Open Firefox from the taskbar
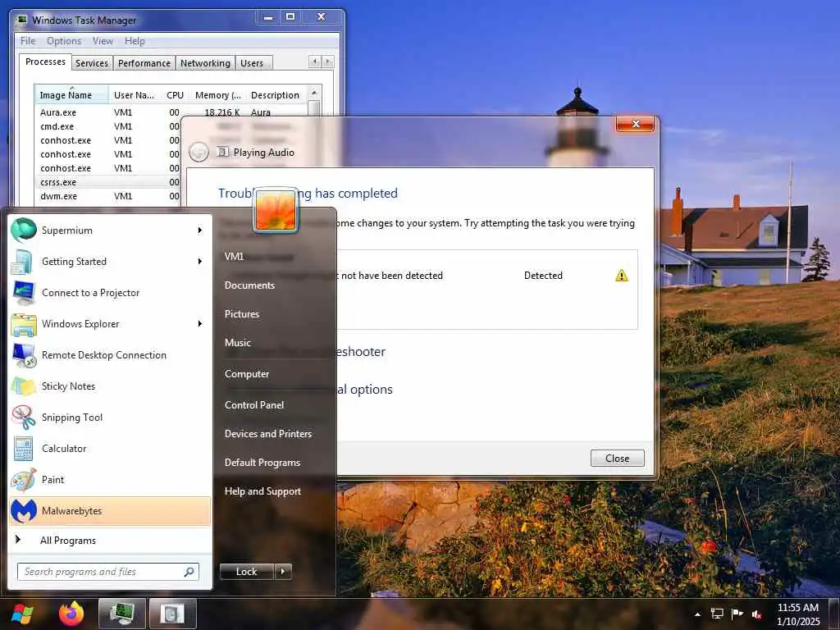 pyautogui.click(x=71, y=614)
